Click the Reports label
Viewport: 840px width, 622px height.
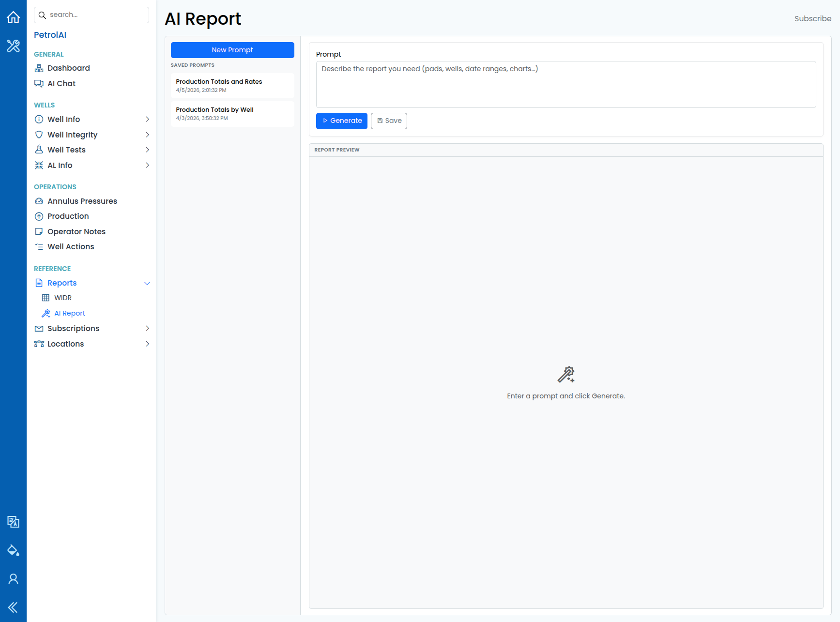click(62, 283)
